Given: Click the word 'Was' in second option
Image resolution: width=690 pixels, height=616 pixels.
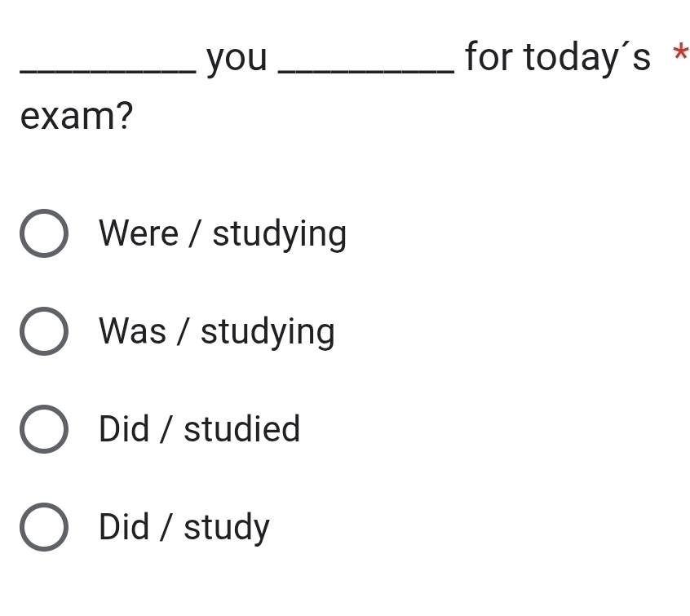Looking at the screenshot, I should coord(132,331).
